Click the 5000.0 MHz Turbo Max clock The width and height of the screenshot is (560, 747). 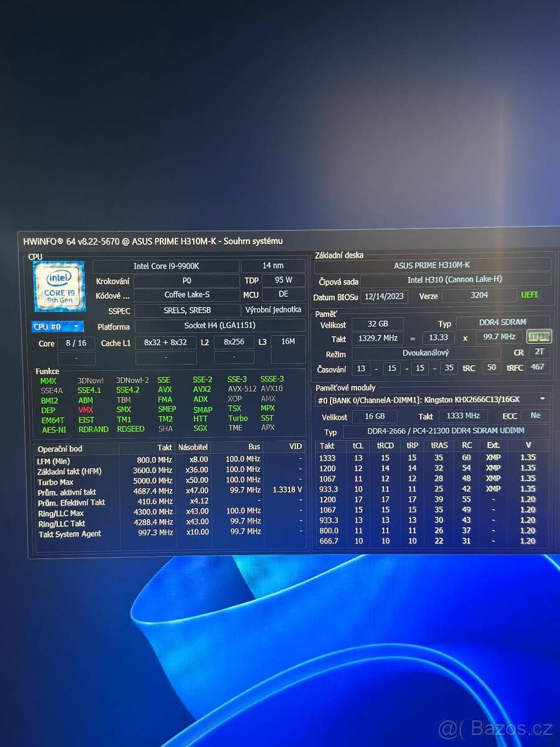click(153, 481)
